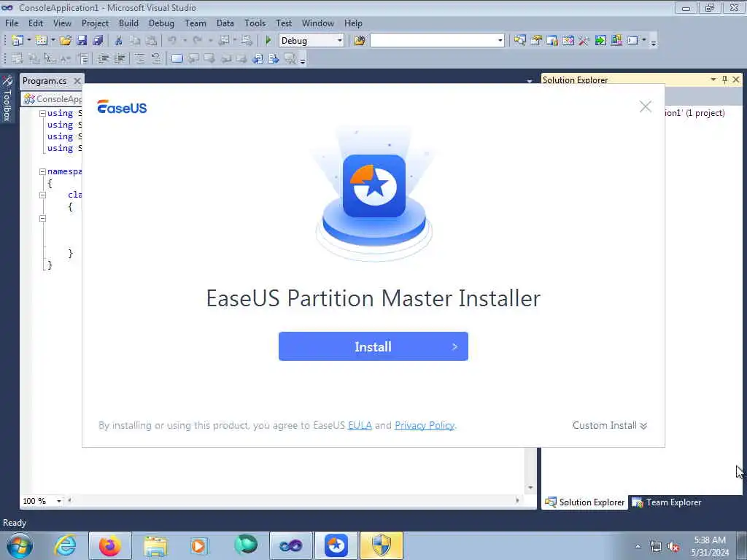Click the Add New Item toolbar icon

(x=42, y=41)
